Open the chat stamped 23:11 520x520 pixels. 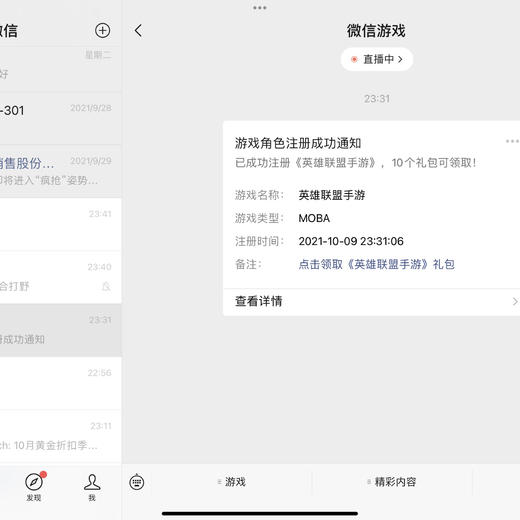pos(61,436)
